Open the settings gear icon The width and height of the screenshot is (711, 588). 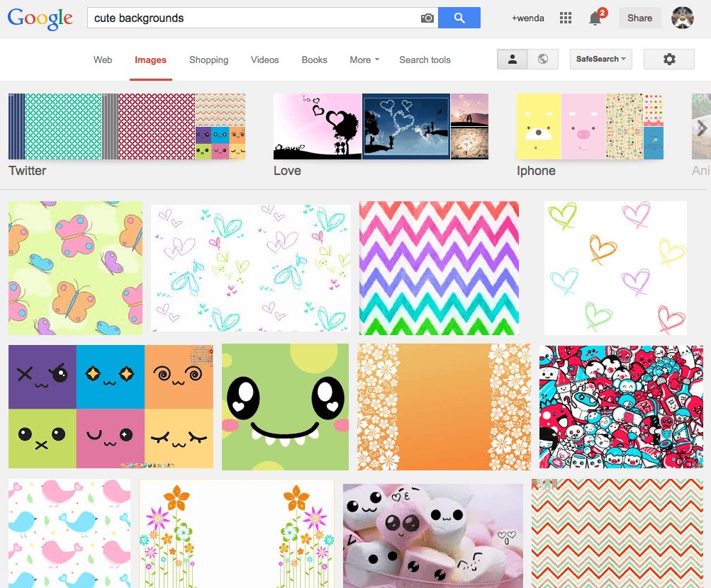coord(669,59)
